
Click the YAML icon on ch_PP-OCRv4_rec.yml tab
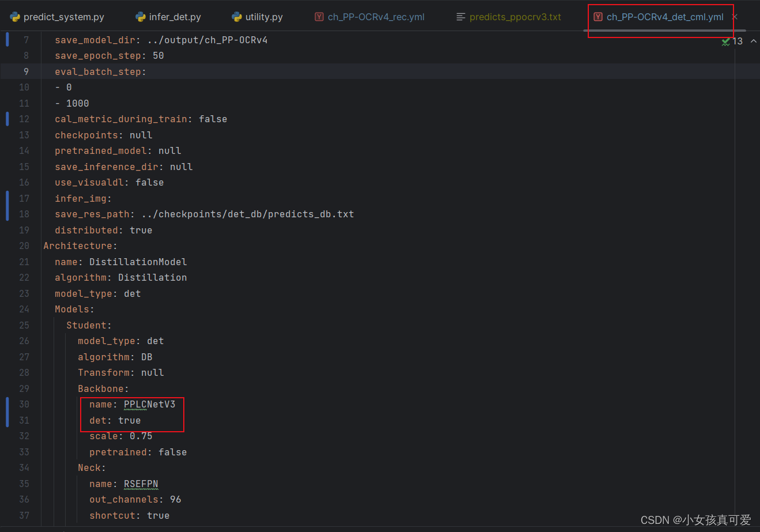coord(319,17)
